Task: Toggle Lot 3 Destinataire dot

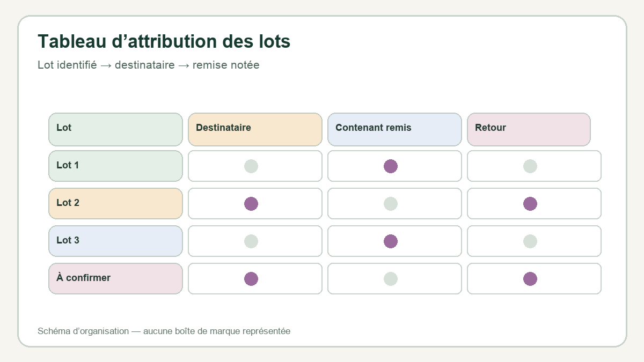Action: pos(251,241)
